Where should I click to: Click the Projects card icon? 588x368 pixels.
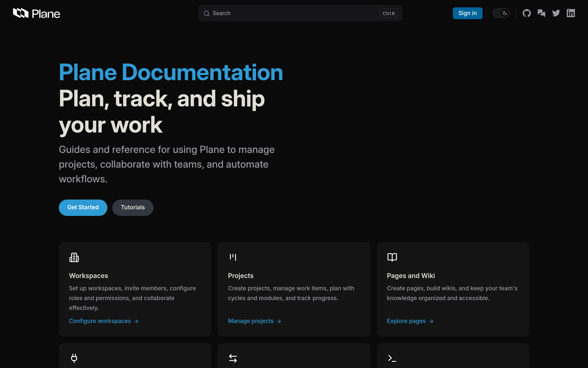pyautogui.click(x=233, y=257)
